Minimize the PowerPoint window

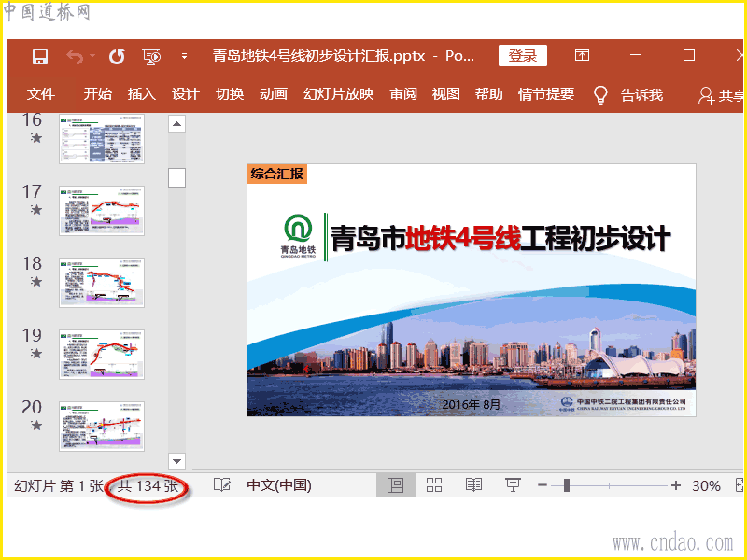point(636,55)
